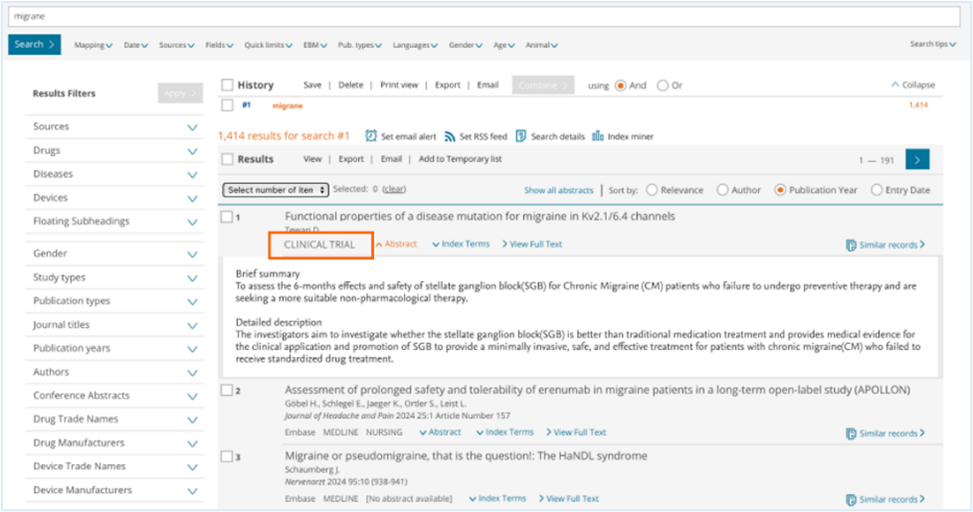Select the Or combine radio button
This screenshot has height=512, width=973.
tap(662, 86)
